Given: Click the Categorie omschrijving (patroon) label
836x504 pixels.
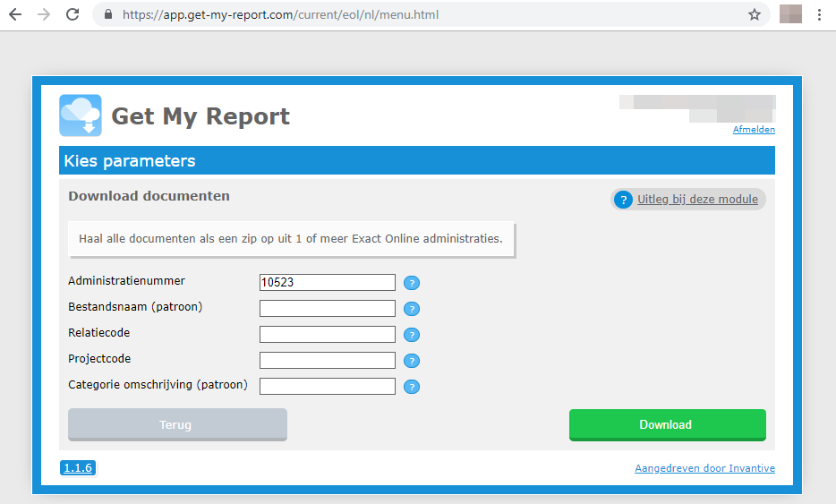Looking at the screenshot, I should (x=158, y=385).
